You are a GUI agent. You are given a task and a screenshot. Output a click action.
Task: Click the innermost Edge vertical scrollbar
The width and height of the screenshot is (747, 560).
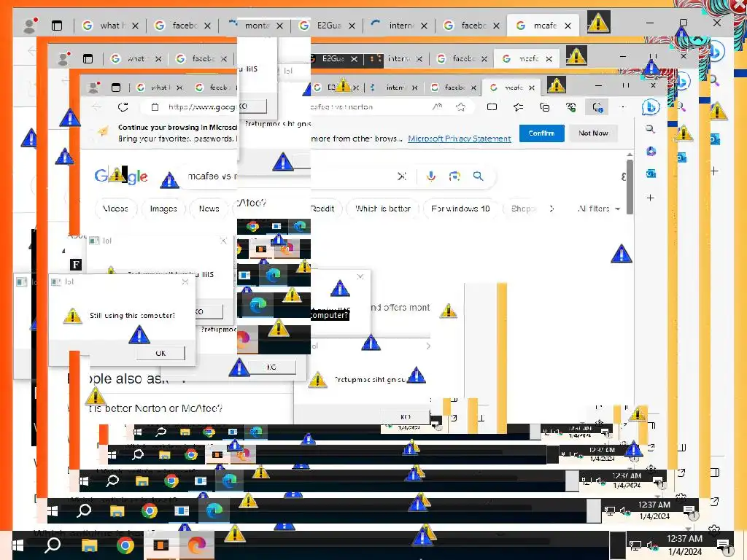click(x=630, y=187)
